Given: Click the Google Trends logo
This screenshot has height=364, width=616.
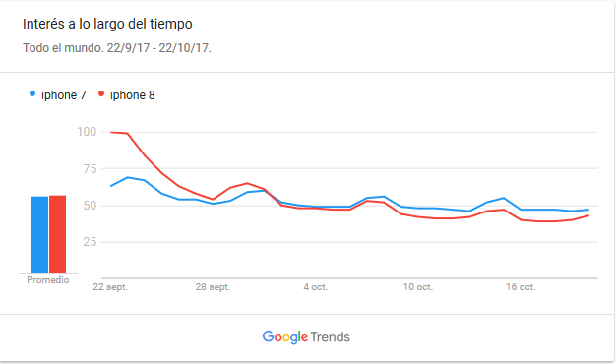Looking at the screenshot, I should pos(306,336).
